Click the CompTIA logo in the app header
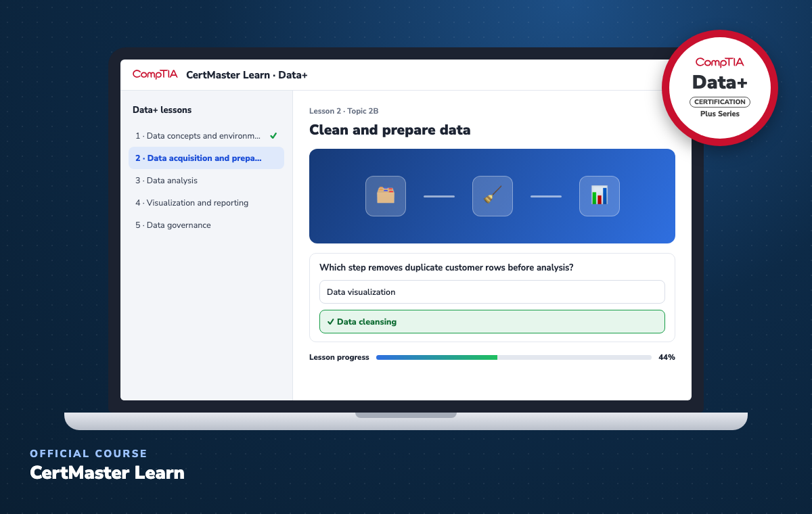 coord(155,74)
